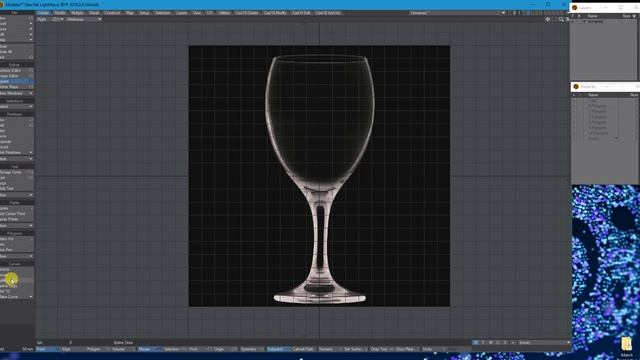Open the Utilities tab

pos(224,13)
